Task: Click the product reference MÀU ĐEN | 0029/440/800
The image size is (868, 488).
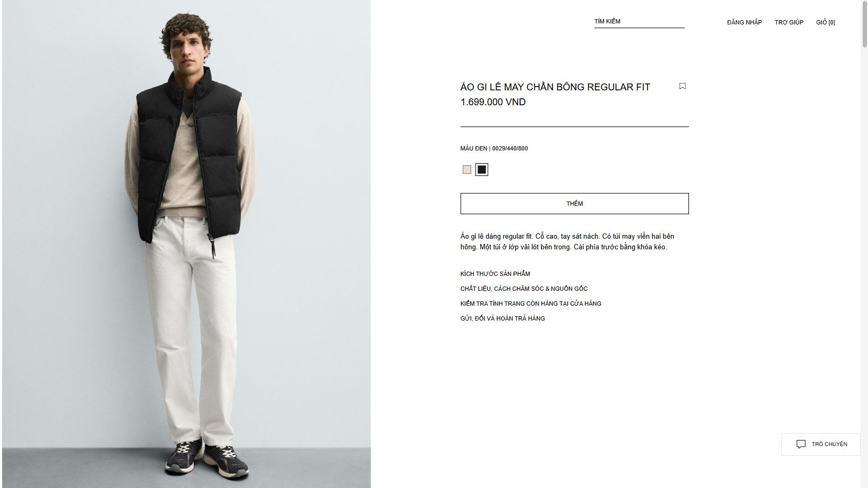Action: [x=494, y=148]
